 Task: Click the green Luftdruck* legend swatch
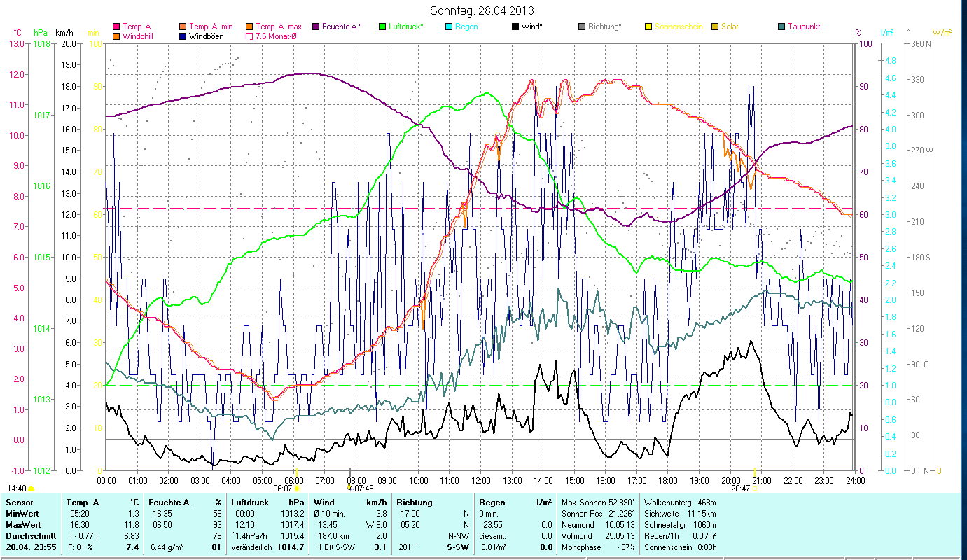[382, 27]
